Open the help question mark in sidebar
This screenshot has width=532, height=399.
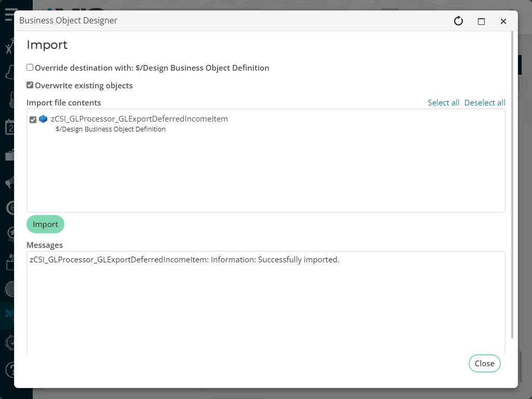9,370
